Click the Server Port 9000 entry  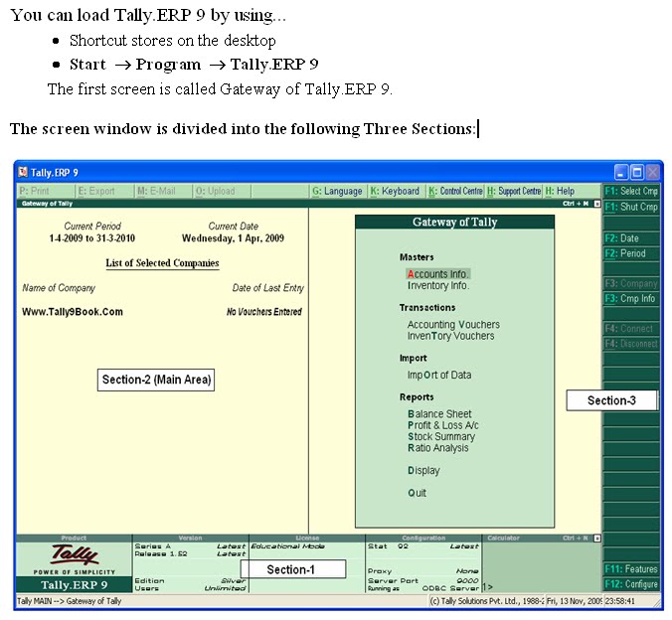tap(422, 581)
